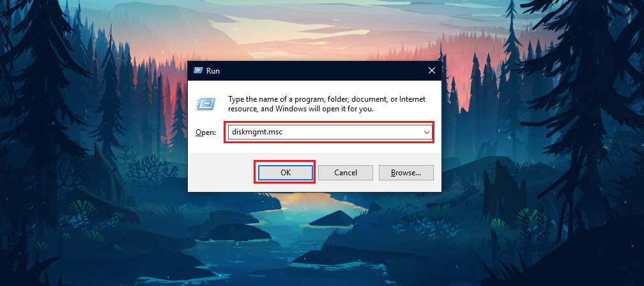644x286 pixels.
Task: Expand the Open combo box dropdown arrow
Action: click(x=427, y=132)
